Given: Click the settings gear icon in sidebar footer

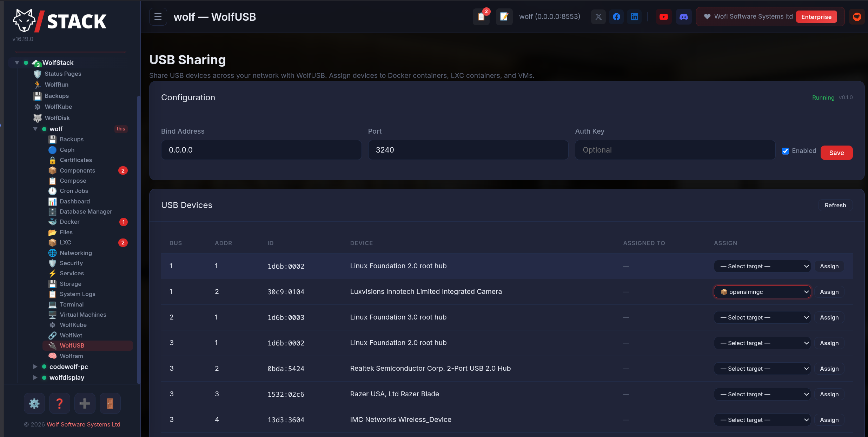Looking at the screenshot, I should pyautogui.click(x=34, y=403).
